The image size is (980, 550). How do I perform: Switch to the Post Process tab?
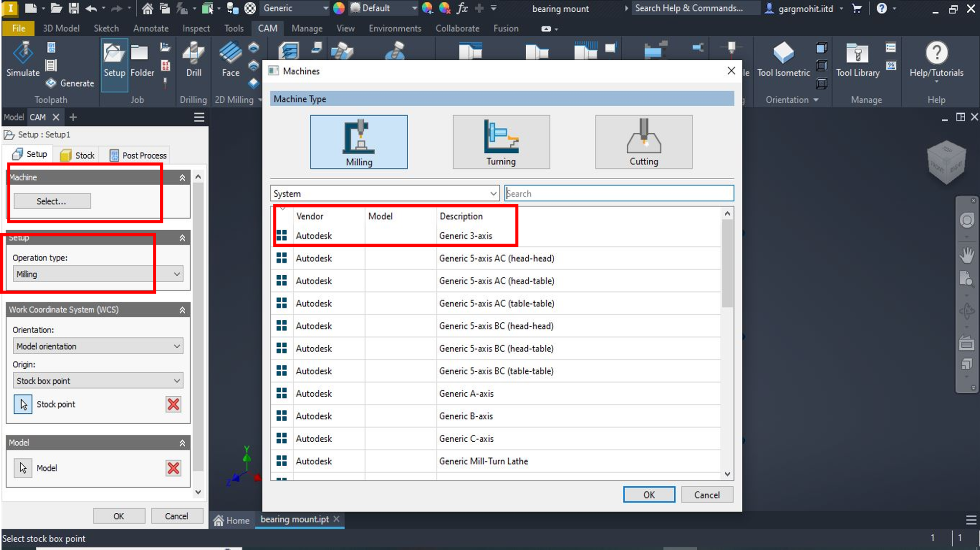(x=138, y=155)
